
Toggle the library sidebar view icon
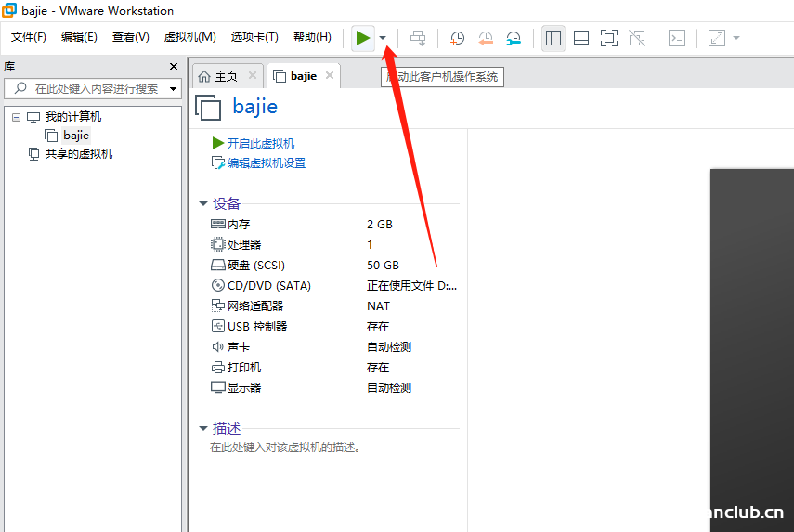point(553,38)
